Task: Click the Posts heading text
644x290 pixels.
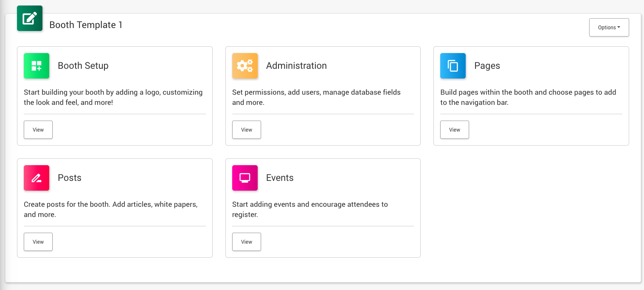Action: [70, 178]
